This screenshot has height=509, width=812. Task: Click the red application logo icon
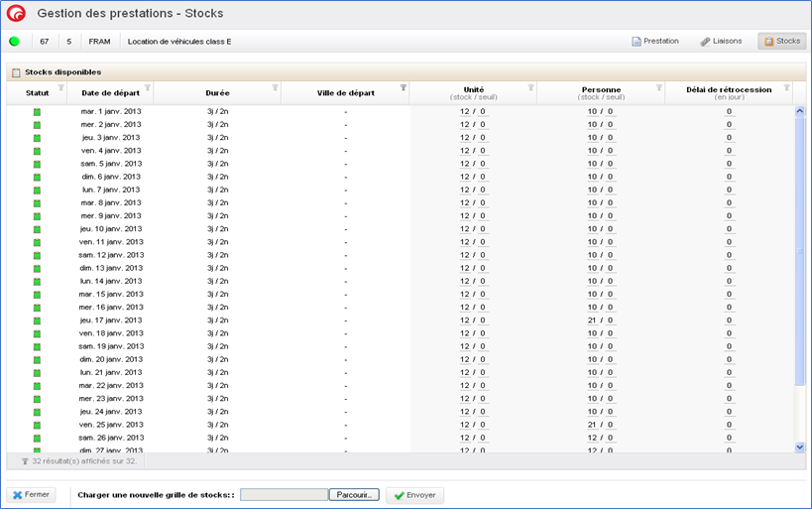point(16,14)
